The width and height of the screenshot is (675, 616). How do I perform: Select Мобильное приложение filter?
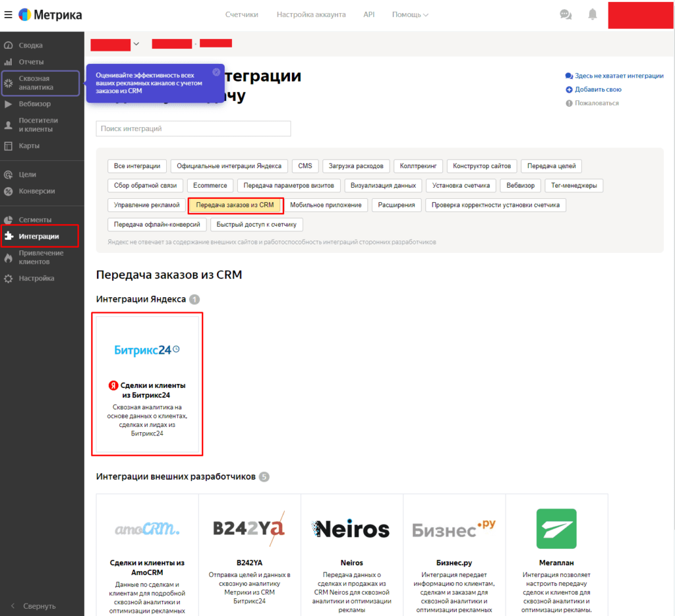[x=326, y=205]
